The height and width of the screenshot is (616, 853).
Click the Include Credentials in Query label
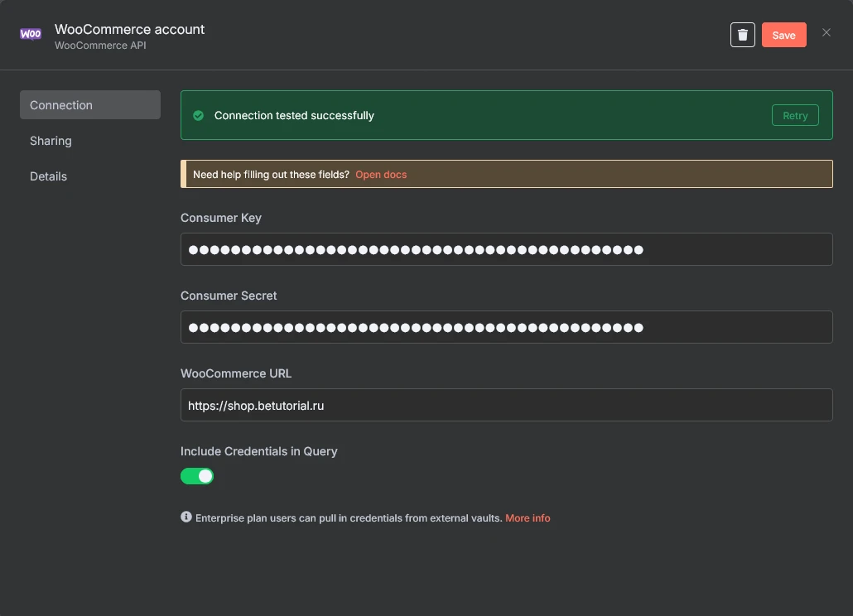tap(259, 451)
